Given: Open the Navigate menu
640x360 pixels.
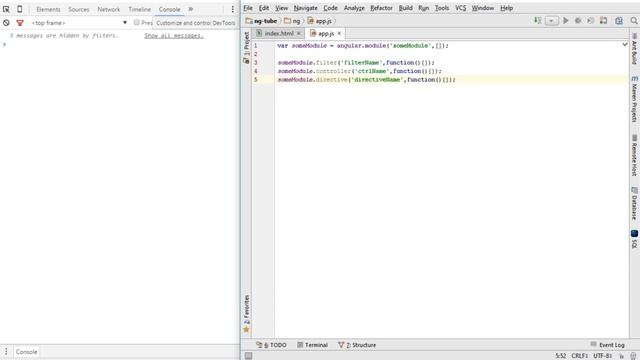Looking at the screenshot, I should pyautogui.click(x=305, y=8).
